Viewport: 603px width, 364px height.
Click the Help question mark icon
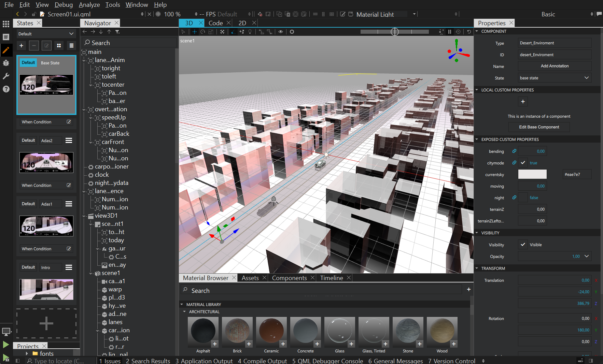pyautogui.click(x=6, y=89)
